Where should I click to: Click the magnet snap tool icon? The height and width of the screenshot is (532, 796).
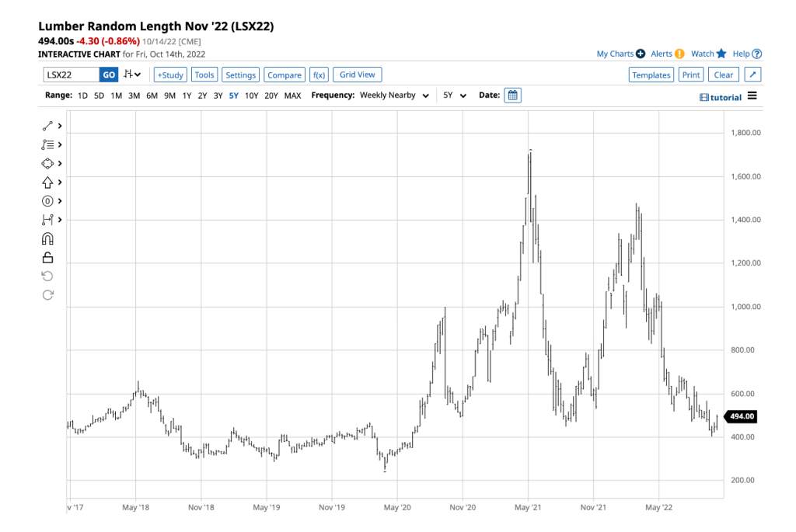47,239
